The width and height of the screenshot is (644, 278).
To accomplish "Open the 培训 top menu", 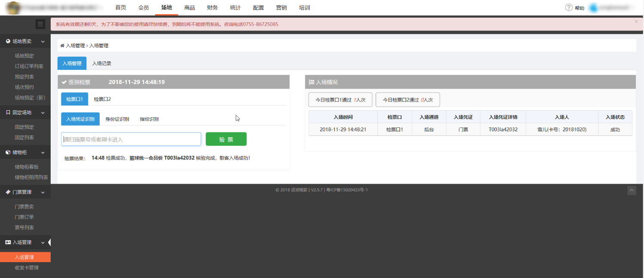I will [x=304, y=8].
